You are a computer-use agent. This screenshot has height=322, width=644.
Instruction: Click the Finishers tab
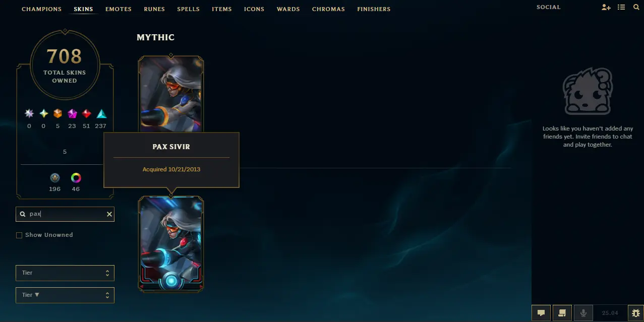[374, 9]
